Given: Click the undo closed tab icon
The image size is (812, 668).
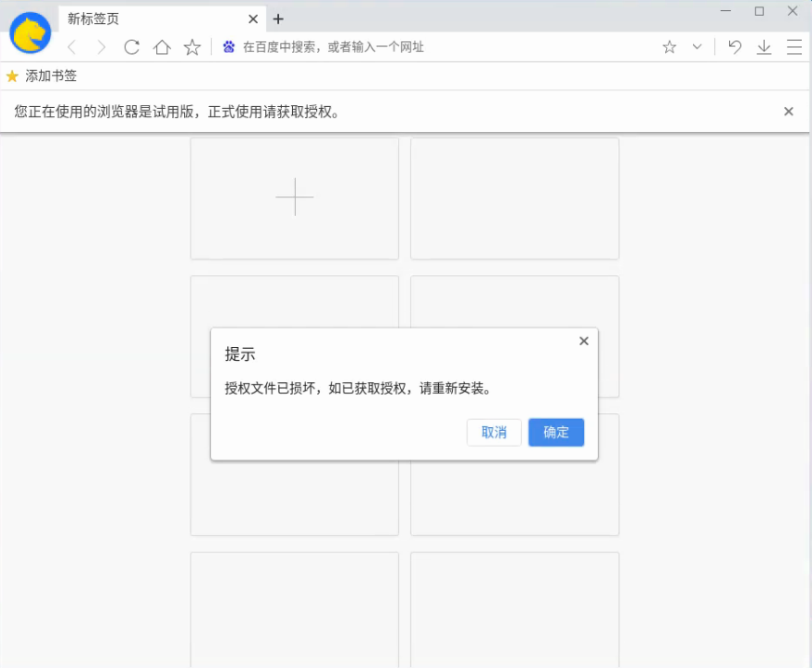Looking at the screenshot, I should pos(735,47).
